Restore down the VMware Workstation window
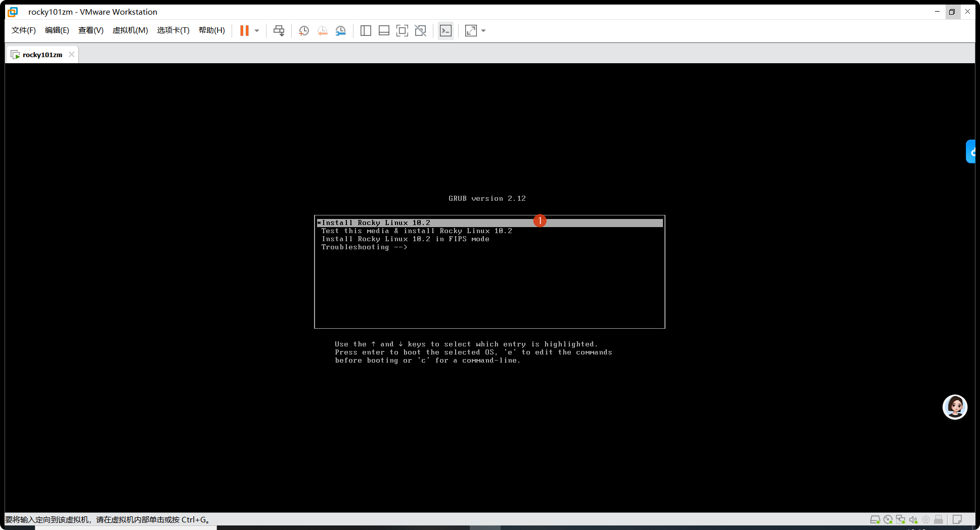Viewport: 980px width, 530px height. [x=952, y=12]
